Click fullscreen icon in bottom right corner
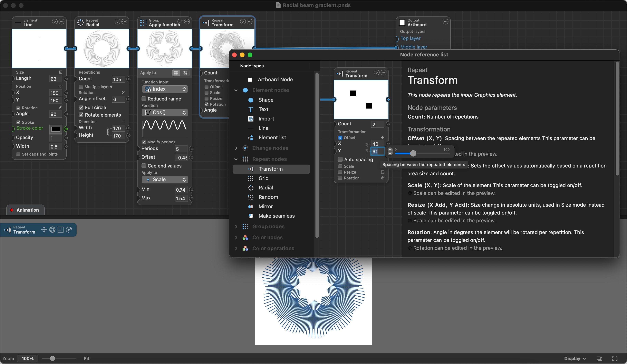The height and width of the screenshot is (364, 627). click(615, 359)
